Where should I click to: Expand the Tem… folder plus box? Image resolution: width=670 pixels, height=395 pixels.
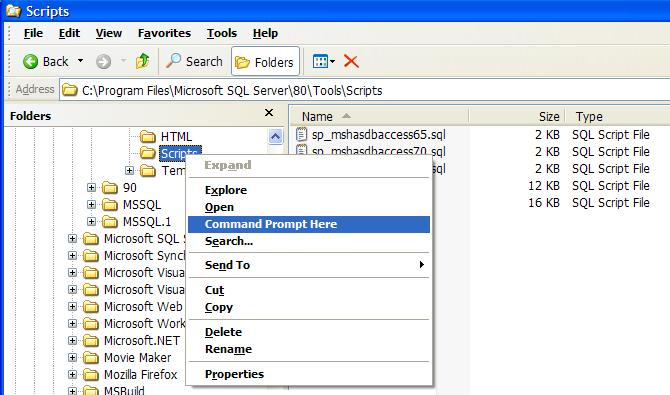(x=129, y=171)
